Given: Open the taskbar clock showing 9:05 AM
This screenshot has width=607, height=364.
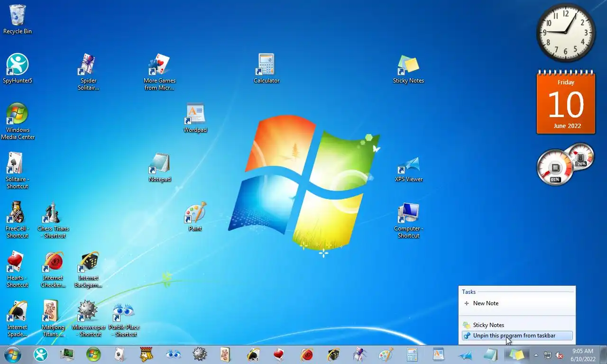Looking at the screenshot, I should [x=583, y=355].
